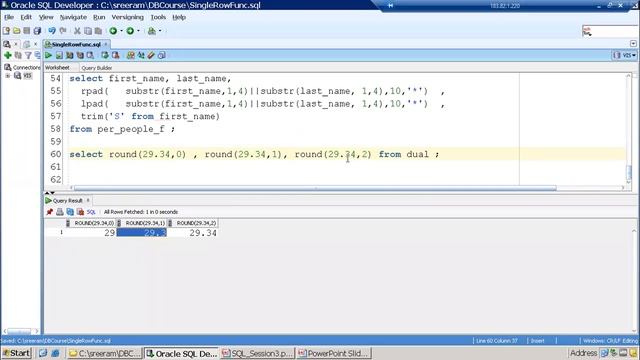Open the VIS connection dropdown at top right
This screenshot has width=640, height=360.
[625, 55]
